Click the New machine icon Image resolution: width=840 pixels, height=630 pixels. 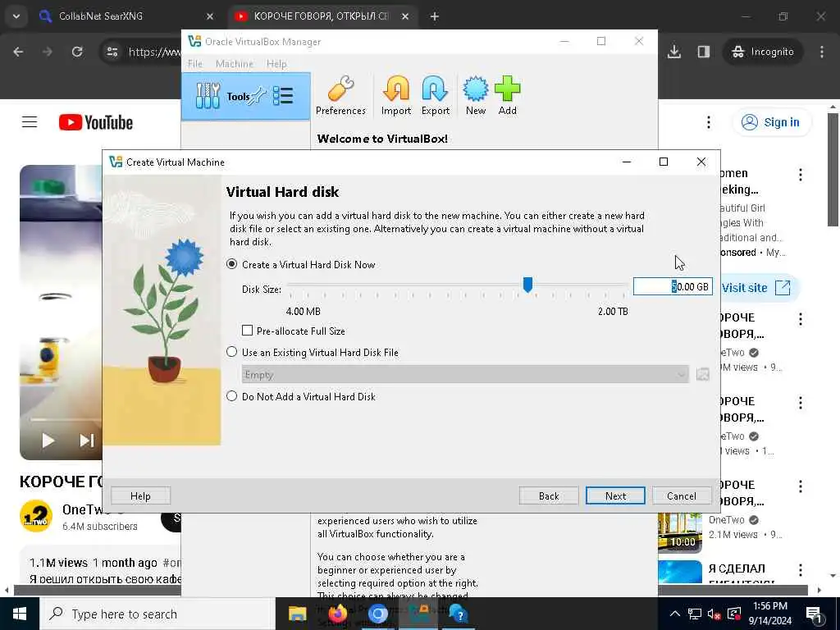[x=475, y=96]
